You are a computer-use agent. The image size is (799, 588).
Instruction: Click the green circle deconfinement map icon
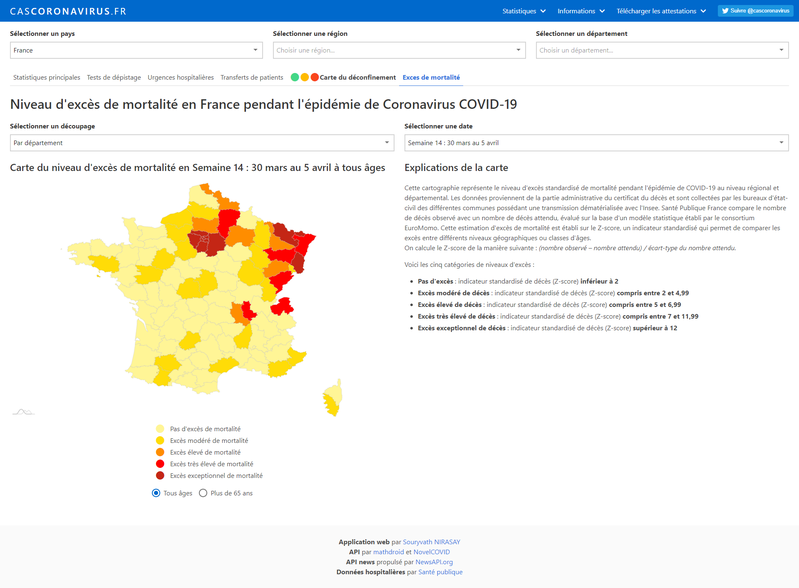[x=295, y=77]
